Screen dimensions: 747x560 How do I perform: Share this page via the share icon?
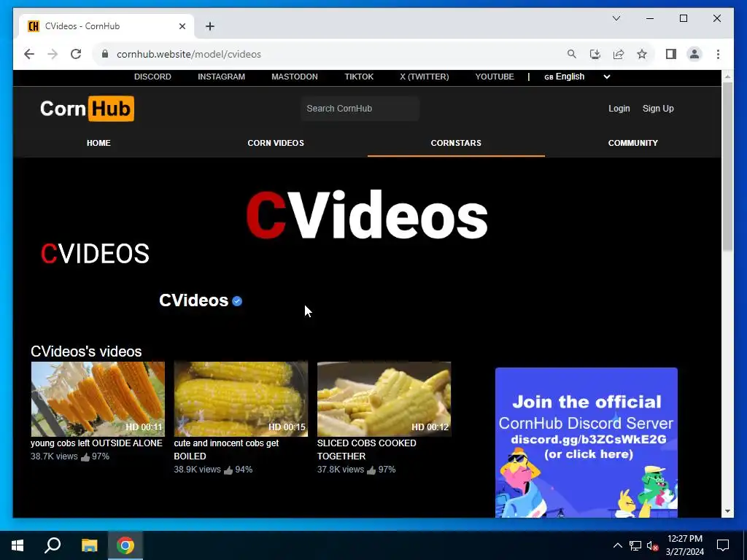[619, 54]
